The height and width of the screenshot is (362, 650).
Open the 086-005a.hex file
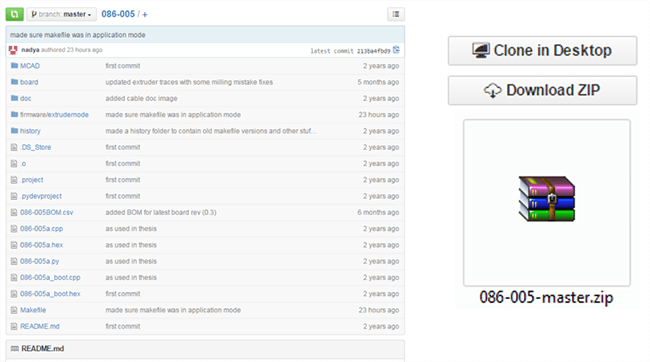coord(41,245)
